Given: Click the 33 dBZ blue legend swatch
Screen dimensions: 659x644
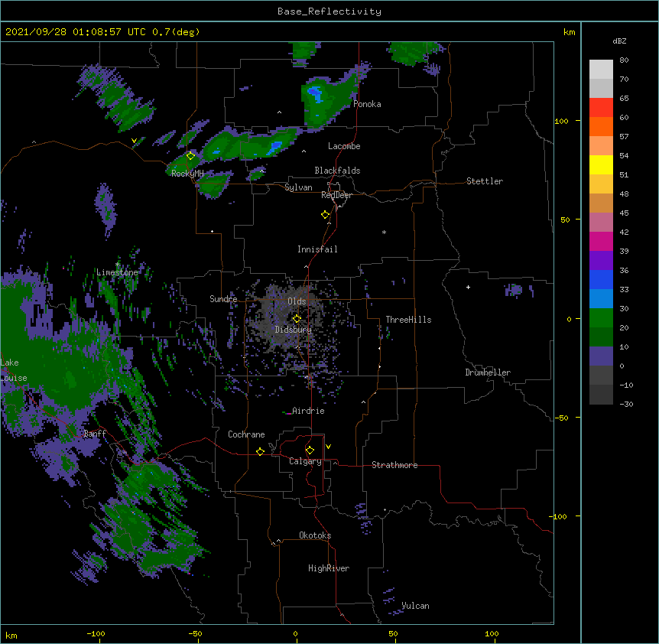Looking at the screenshot, I should (x=601, y=298).
